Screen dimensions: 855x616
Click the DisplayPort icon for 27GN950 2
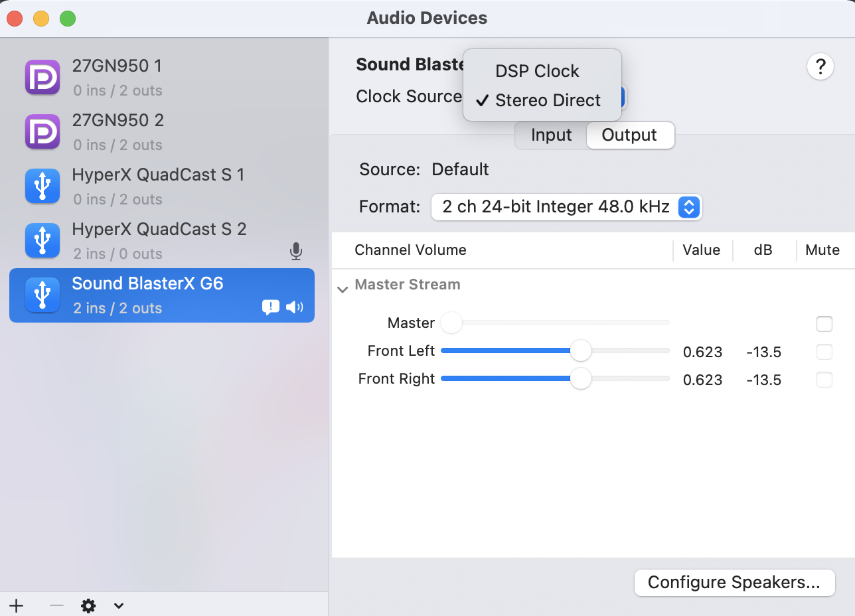tap(42, 132)
